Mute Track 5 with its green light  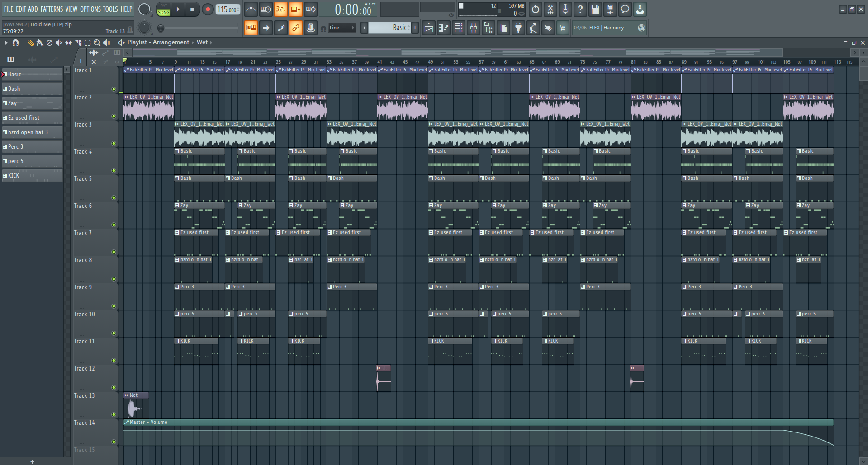coord(114,198)
